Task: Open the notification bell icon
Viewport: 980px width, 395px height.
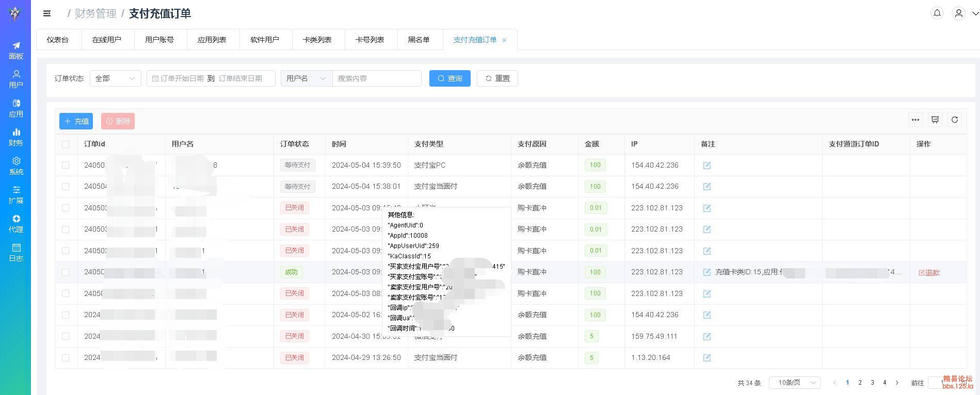Action: coord(937,13)
